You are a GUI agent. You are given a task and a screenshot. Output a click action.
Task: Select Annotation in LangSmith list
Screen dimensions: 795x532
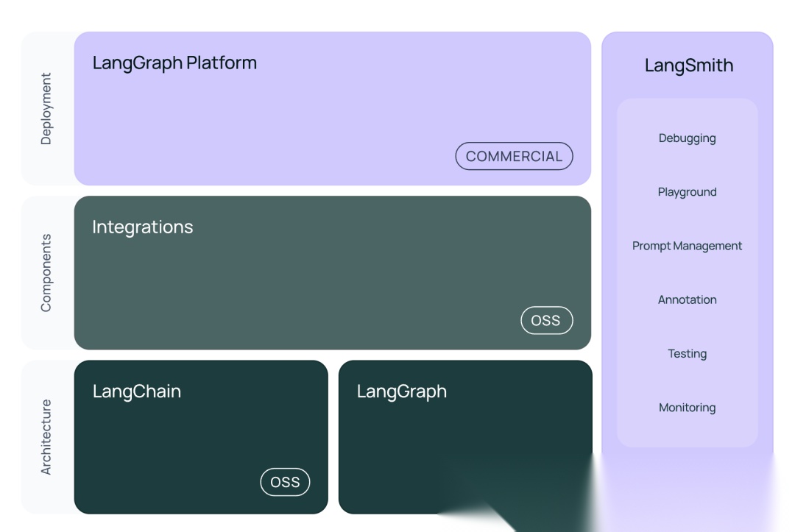687,299
